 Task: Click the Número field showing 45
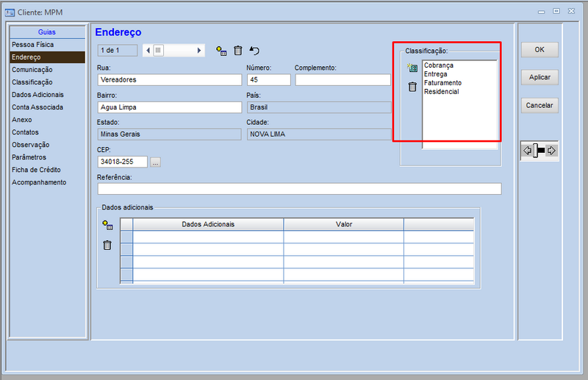click(268, 80)
